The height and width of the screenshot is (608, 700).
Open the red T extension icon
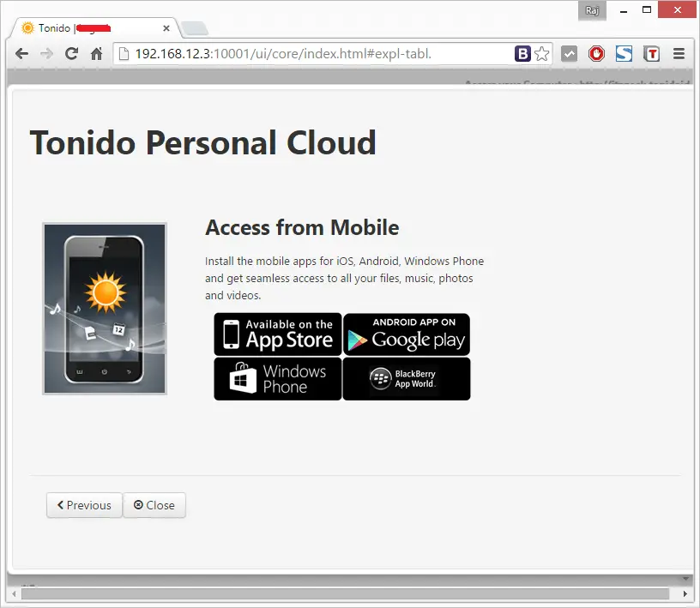[651, 54]
